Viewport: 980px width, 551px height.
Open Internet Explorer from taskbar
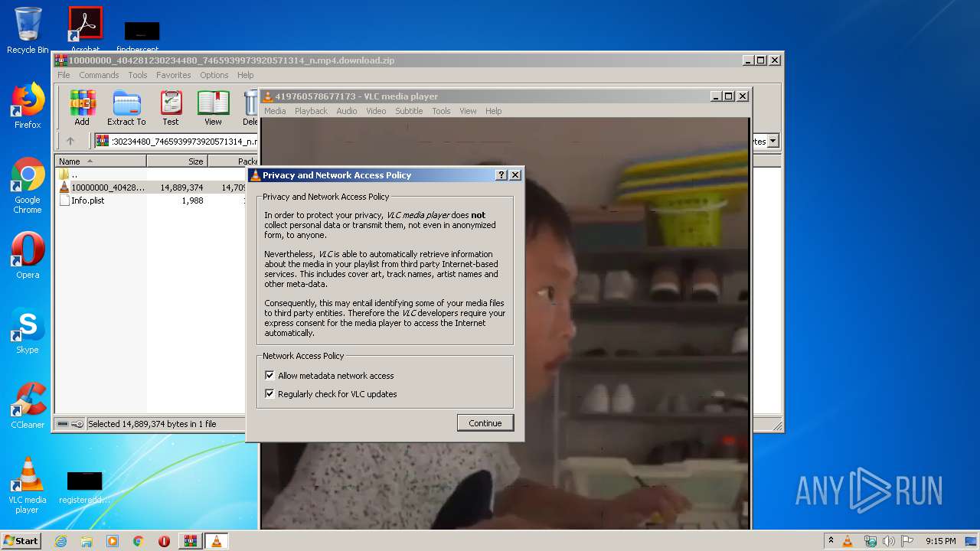click(60, 541)
